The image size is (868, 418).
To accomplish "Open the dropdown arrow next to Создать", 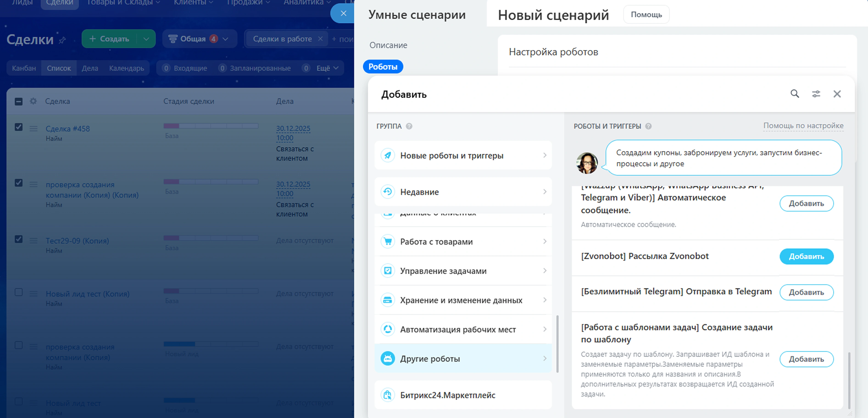I will [146, 39].
